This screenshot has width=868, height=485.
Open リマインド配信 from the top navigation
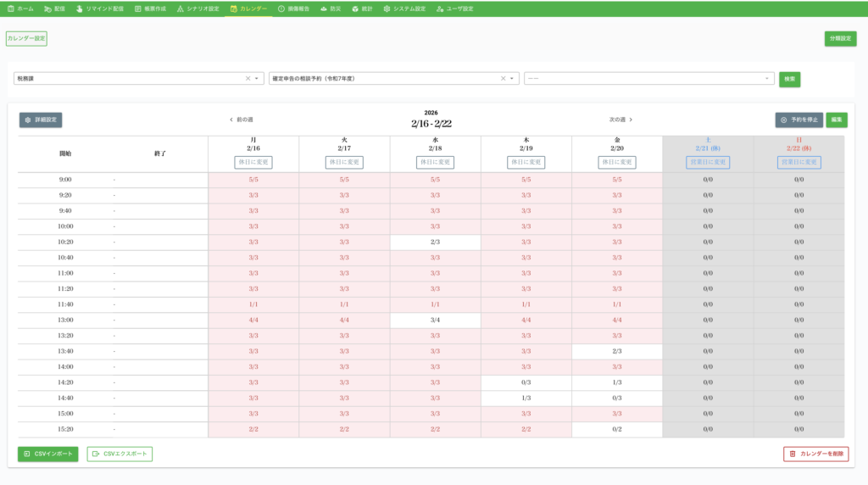tap(100, 8)
